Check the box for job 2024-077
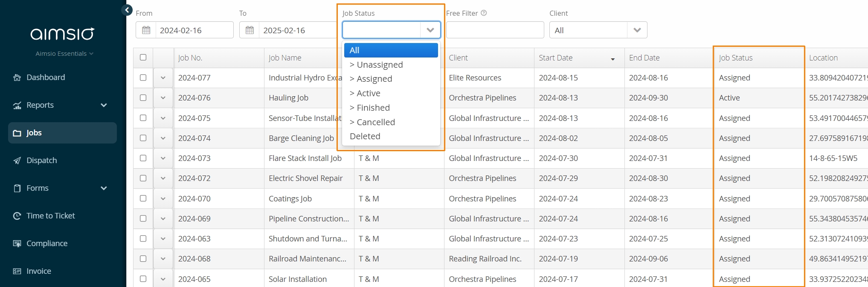This screenshot has width=868, height=287. pyautogui.click(x=143, y=77)
